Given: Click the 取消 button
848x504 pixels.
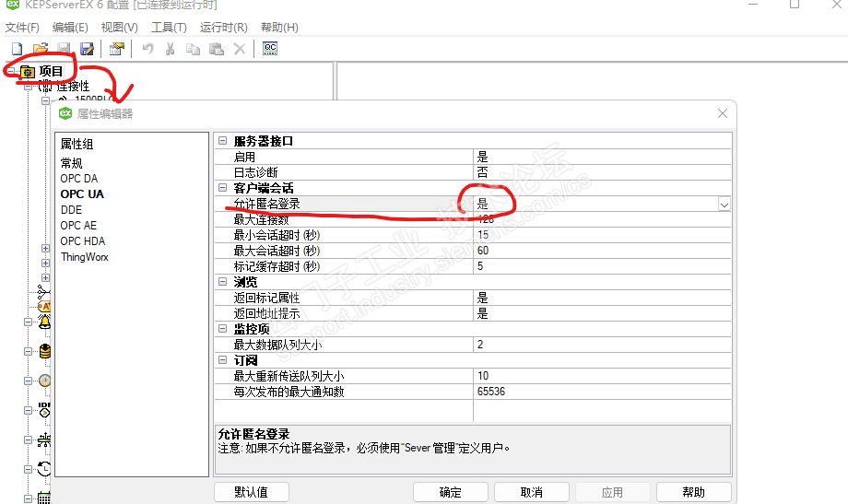Looking at the screenshot, I should click(532, 492).
